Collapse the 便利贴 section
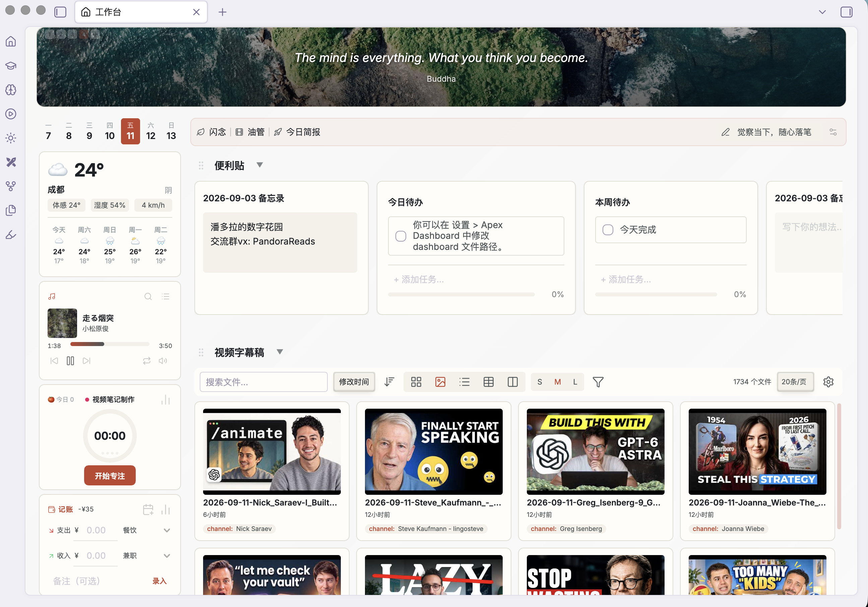The width and height of the screenshot is (868, 607). click(259, 165)
